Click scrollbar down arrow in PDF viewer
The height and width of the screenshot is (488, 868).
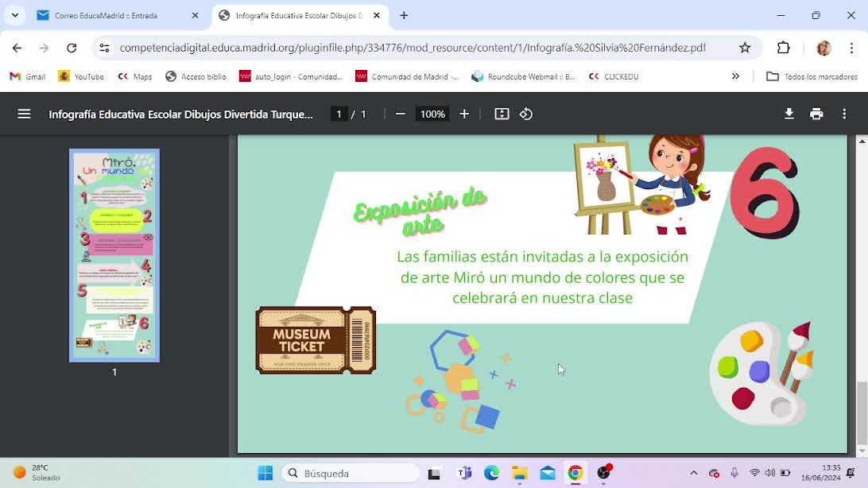click(862, 451)
